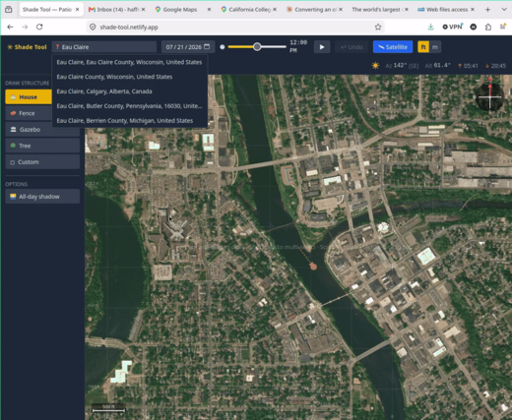Choose Eau Claire, Wisconsin suggestion
Viewport: 512px width, 420px height.
129,62
